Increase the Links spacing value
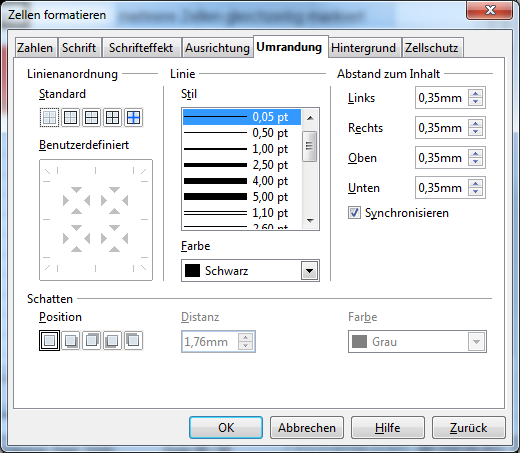This screenshot has height=454, width=520. click(x=476, y=94)
